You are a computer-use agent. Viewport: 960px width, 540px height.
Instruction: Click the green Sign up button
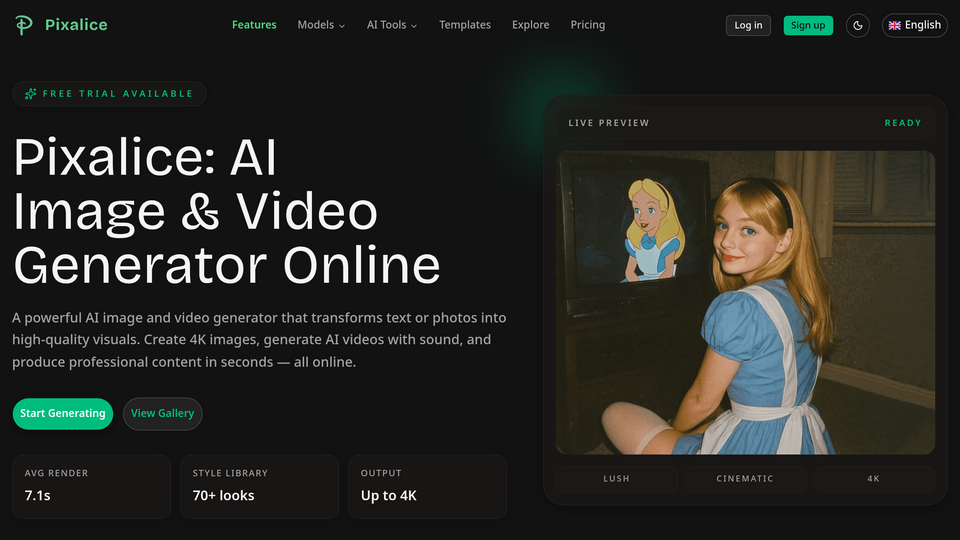point(808,25)
